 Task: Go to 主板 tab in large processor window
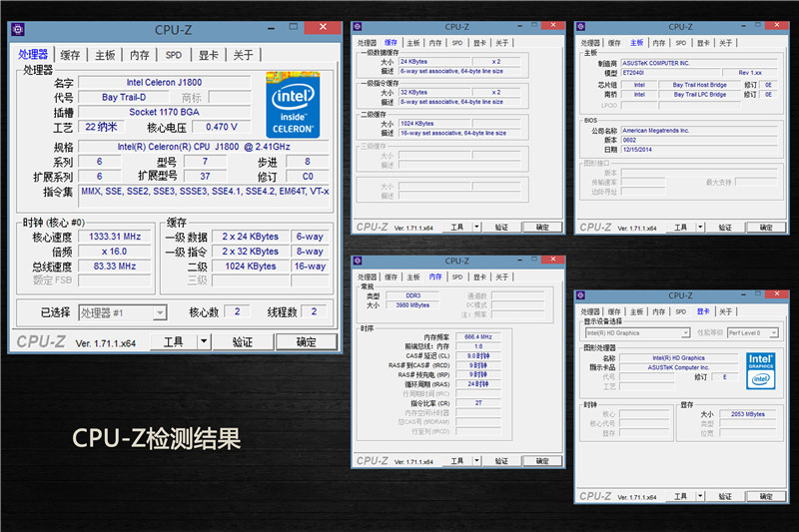[x=105, y=55]
